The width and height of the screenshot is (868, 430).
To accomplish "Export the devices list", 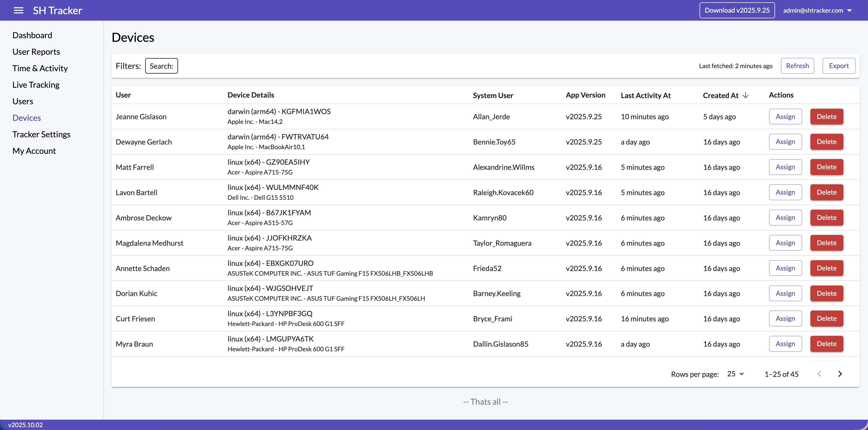I will coord(838,66).
